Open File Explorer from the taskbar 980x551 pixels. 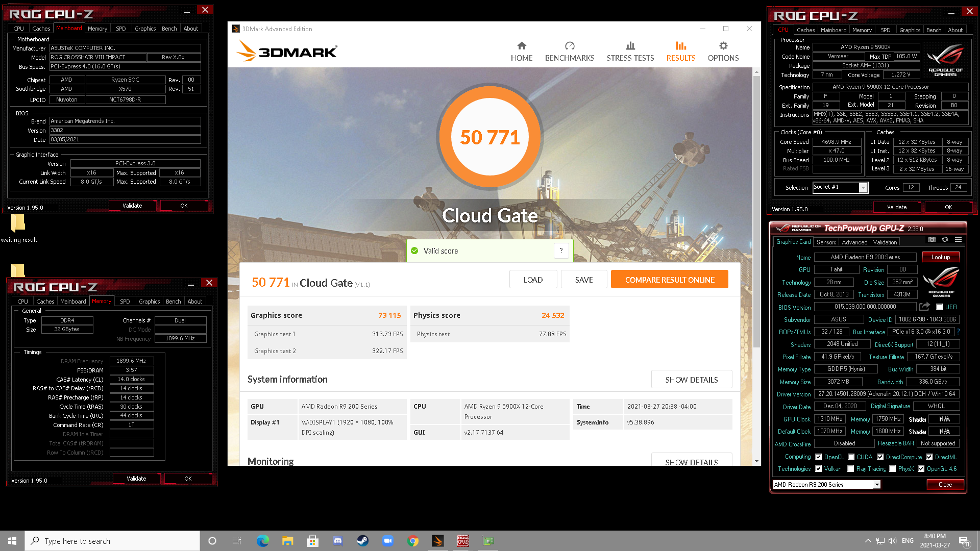coord(287,541)
